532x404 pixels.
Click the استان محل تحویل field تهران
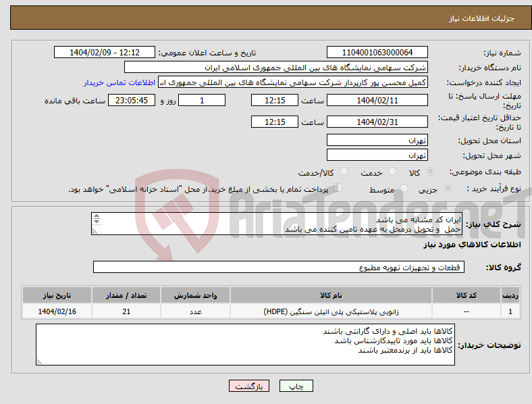click(377, 140)
